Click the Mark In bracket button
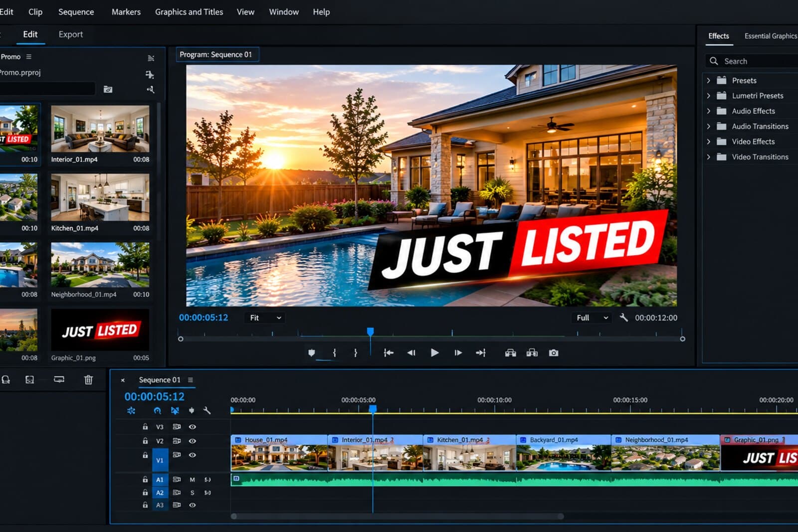This screenshot has width=798, height=532. (x=334, y=353)
